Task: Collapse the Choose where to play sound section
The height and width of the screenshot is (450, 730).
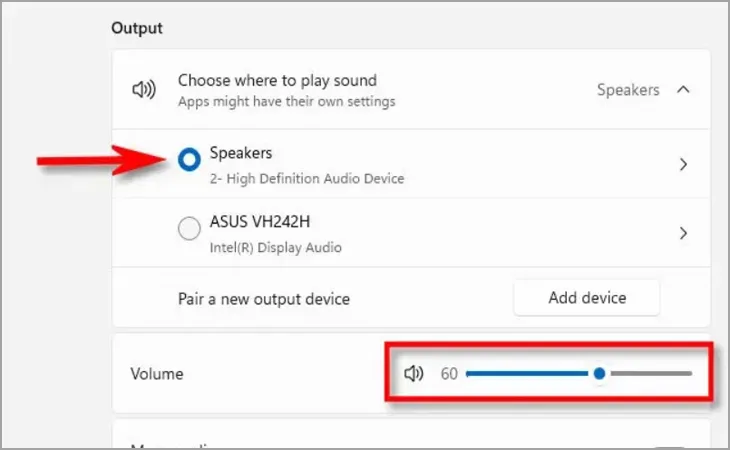Action: click(x=684, y=90)
